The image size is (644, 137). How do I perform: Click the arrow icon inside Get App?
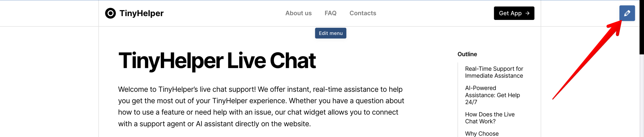click(x=528, y=13)
